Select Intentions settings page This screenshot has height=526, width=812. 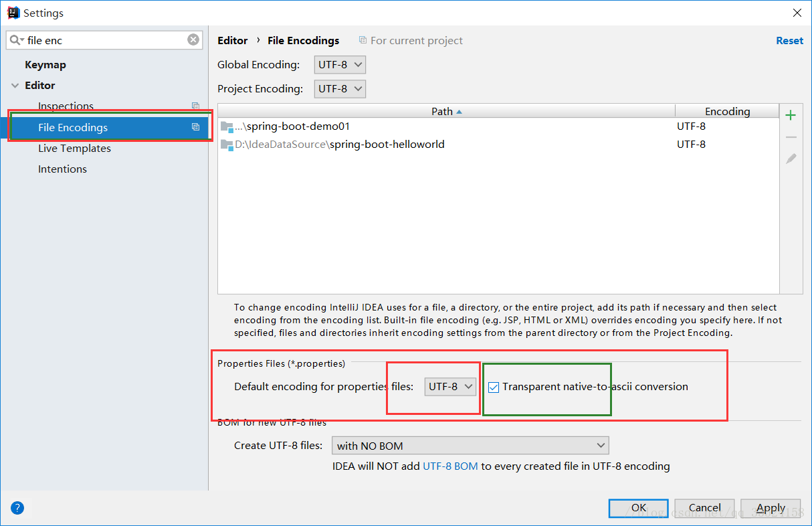[x=62, y=169]
